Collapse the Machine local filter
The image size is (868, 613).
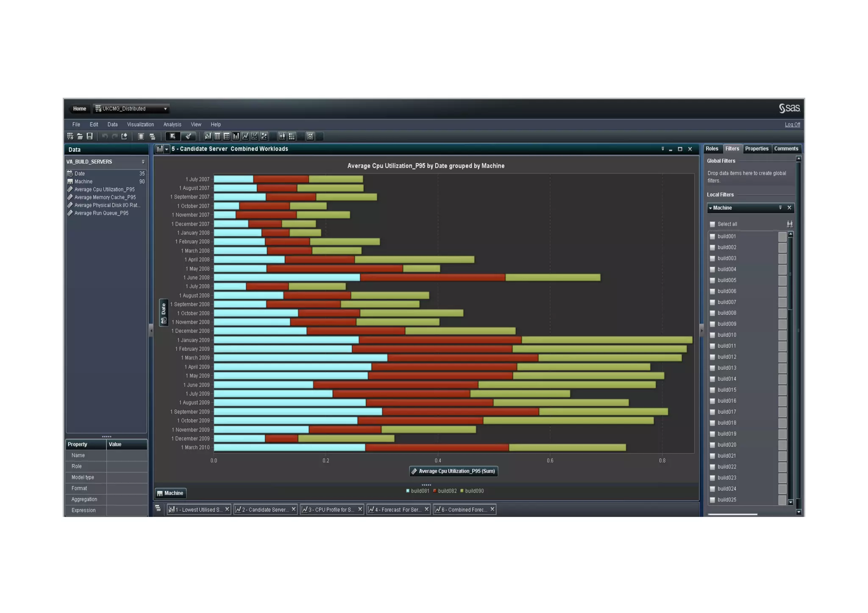(x=711, y=208)
